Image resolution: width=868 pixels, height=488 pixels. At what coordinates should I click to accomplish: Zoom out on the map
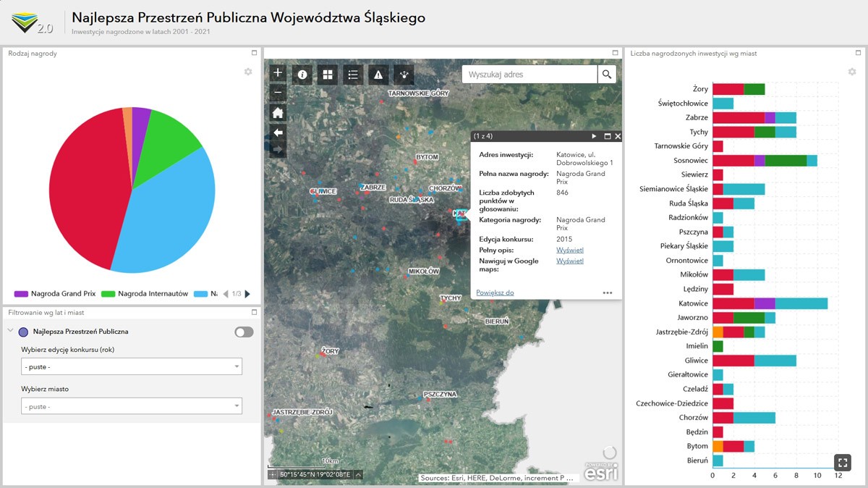coord(278,93)
